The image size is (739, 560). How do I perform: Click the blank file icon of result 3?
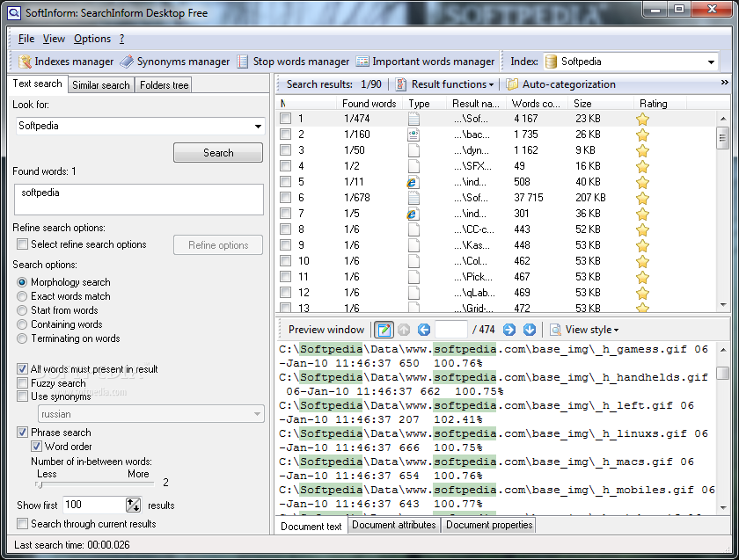(413, 150)
